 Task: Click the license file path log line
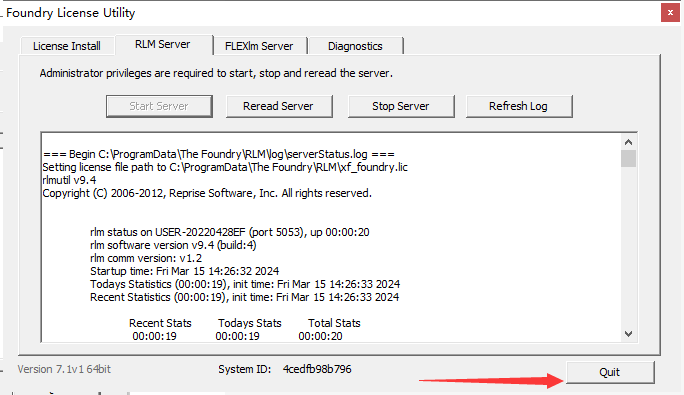225,167
